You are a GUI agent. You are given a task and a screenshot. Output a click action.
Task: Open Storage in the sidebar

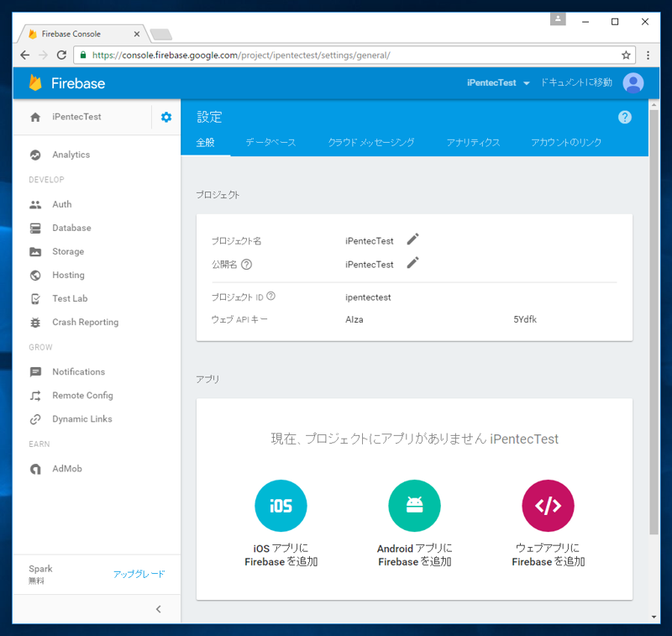[x=68, y=251]
